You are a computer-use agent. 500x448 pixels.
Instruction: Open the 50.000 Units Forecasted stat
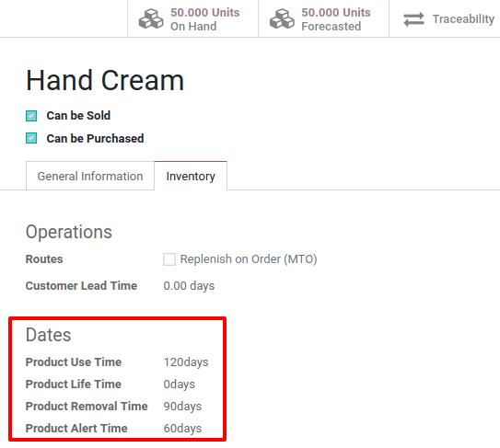click(323, 18)
